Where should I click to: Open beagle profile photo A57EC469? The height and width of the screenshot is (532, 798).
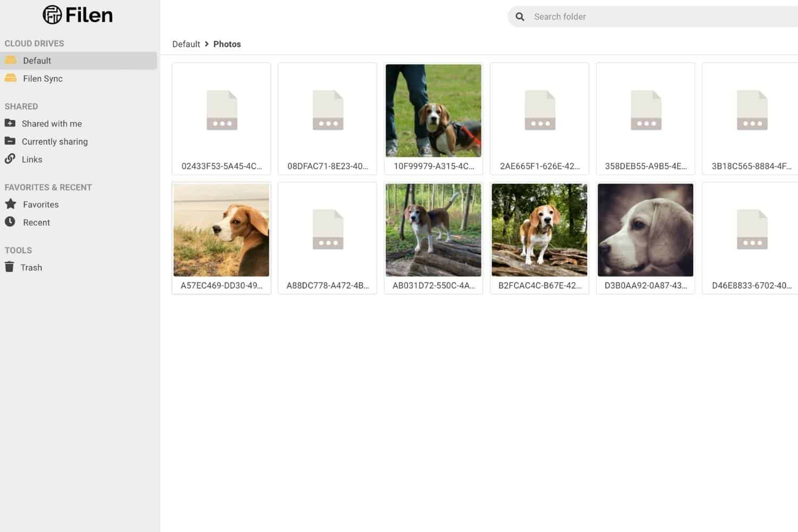pos(221,230)
